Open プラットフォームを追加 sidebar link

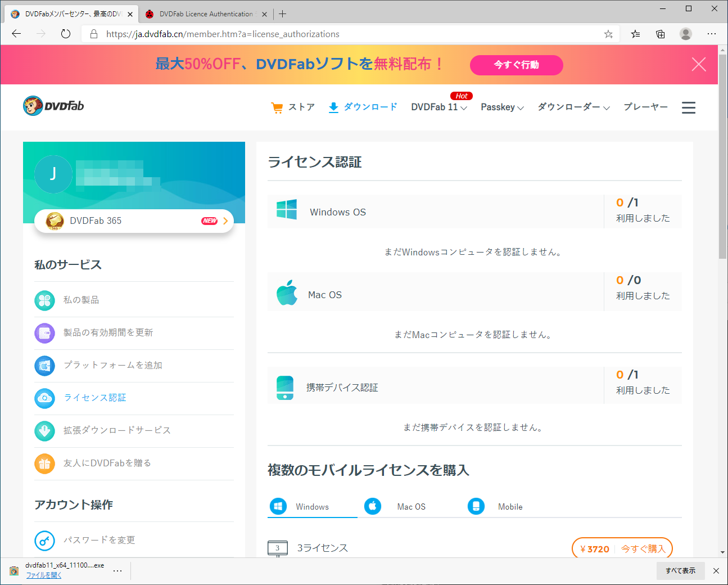pos(113,366)
